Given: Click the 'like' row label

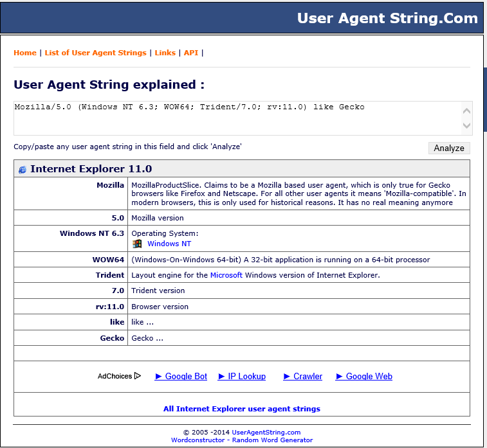Looking at the screenshot, I should 117,322.
